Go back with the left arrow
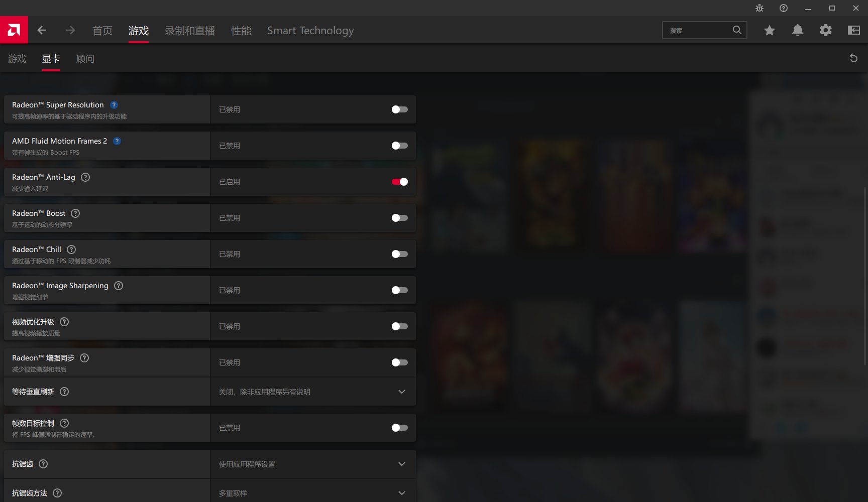Screen dimensions: 868x502 [42, 30]
